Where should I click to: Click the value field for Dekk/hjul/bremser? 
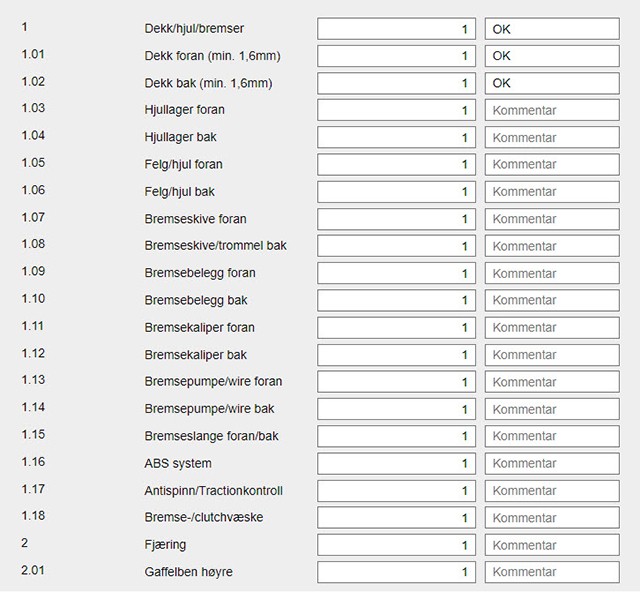point(396,29)
